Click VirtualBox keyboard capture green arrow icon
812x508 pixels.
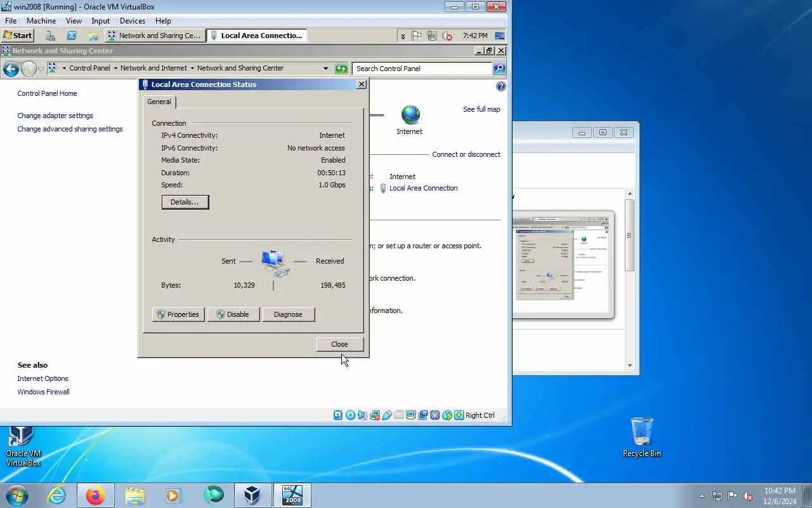tap(459, 415)
